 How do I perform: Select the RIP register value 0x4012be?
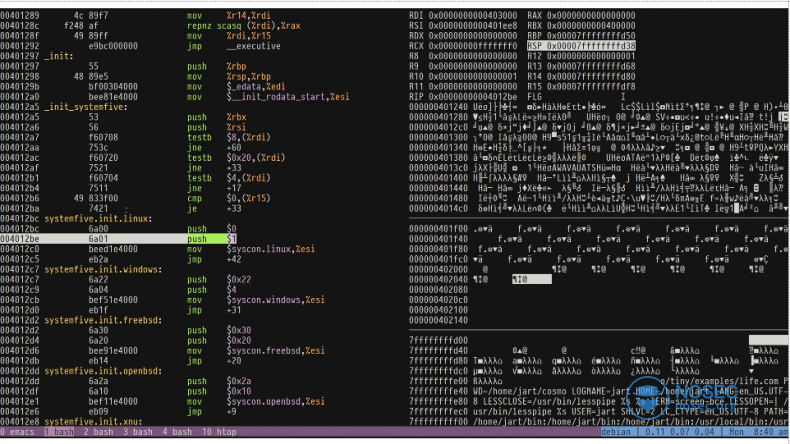(x=473, y=97)
